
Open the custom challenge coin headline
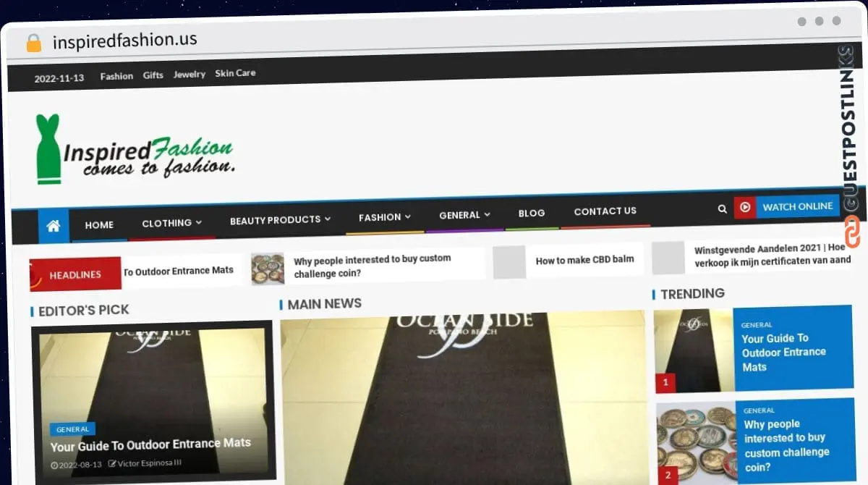(372, 266)
